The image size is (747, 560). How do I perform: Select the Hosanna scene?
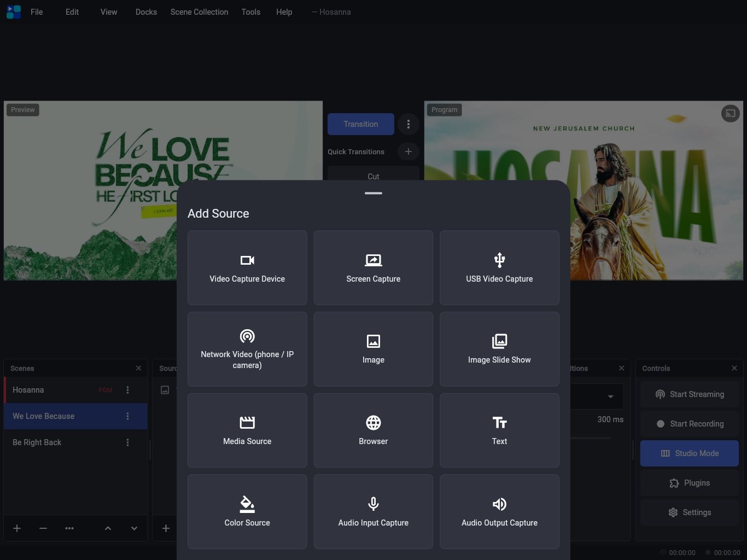click(x=75, y=390)
